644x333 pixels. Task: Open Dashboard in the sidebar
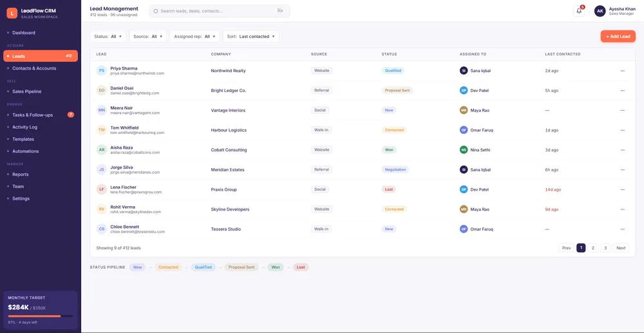[40, 32]
